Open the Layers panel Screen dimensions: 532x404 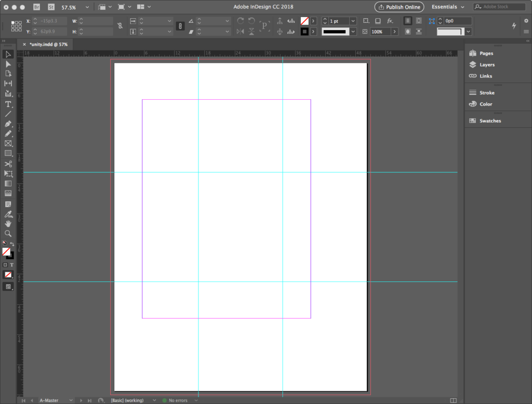487,65
